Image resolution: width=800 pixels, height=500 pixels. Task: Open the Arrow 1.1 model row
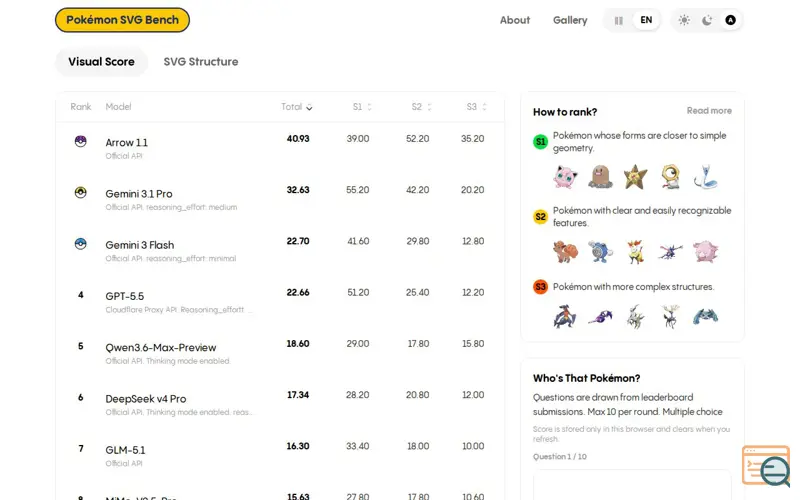tap(280, 148)
